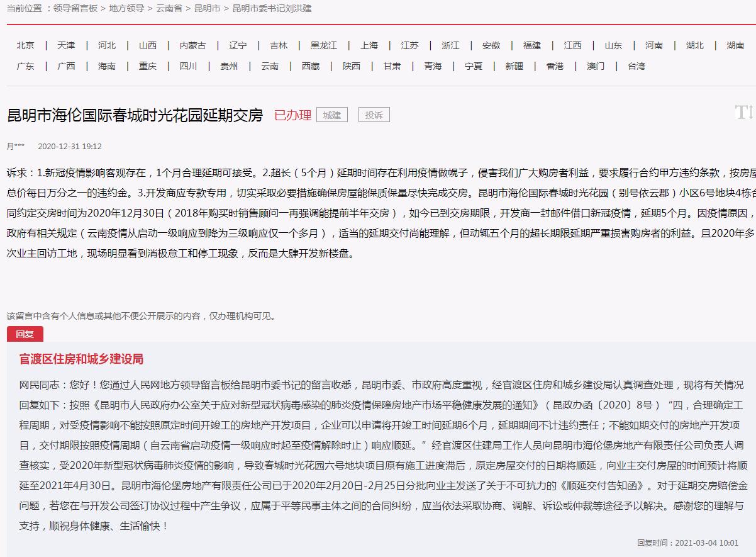Click the 城建 category tag
The height and width of the screenshot is (557, 756).
tap(331, 115)
